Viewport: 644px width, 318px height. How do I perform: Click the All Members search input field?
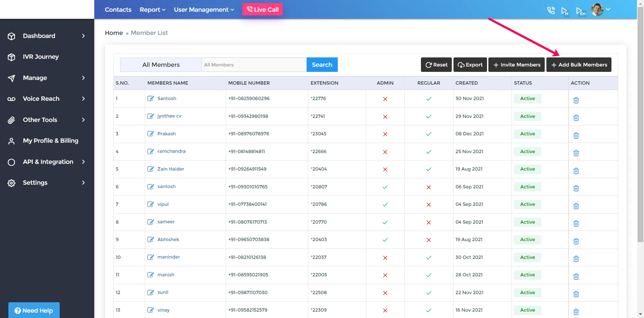(x=254, y=64)
